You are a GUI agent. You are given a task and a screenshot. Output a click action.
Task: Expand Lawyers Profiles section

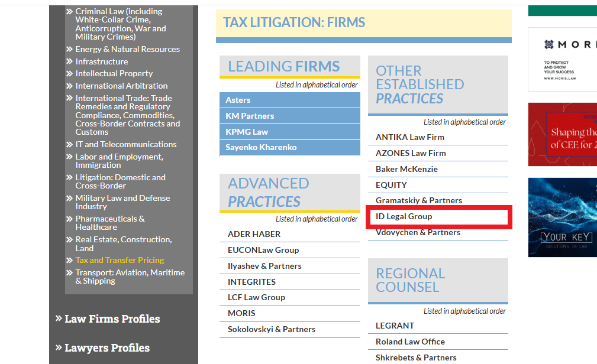107,347
